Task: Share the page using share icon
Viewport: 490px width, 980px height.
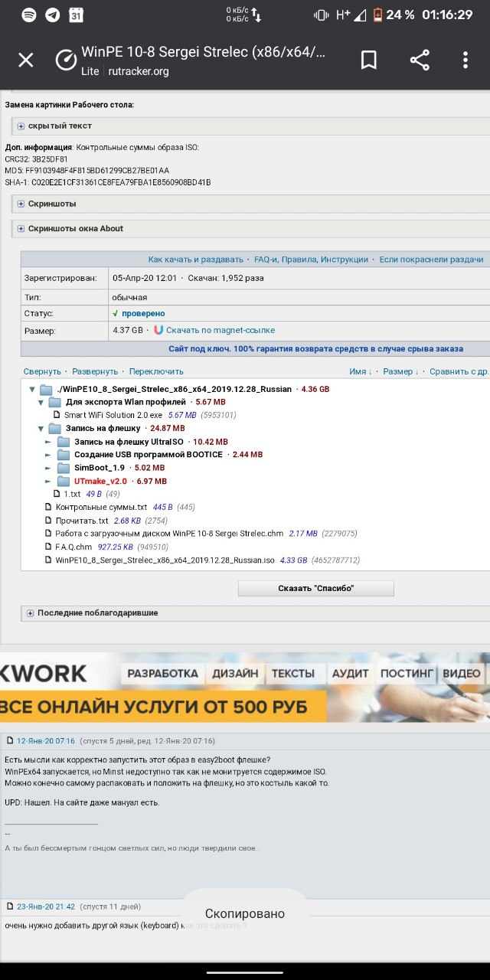Action: tap(420, 60)
